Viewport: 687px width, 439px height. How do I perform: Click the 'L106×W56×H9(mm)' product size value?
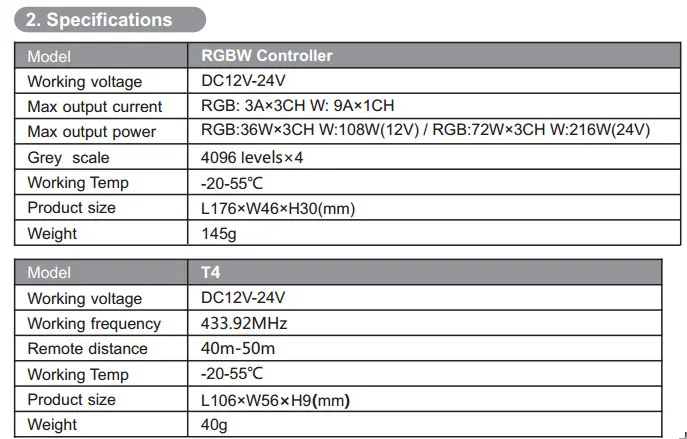(x=275, y=399)
